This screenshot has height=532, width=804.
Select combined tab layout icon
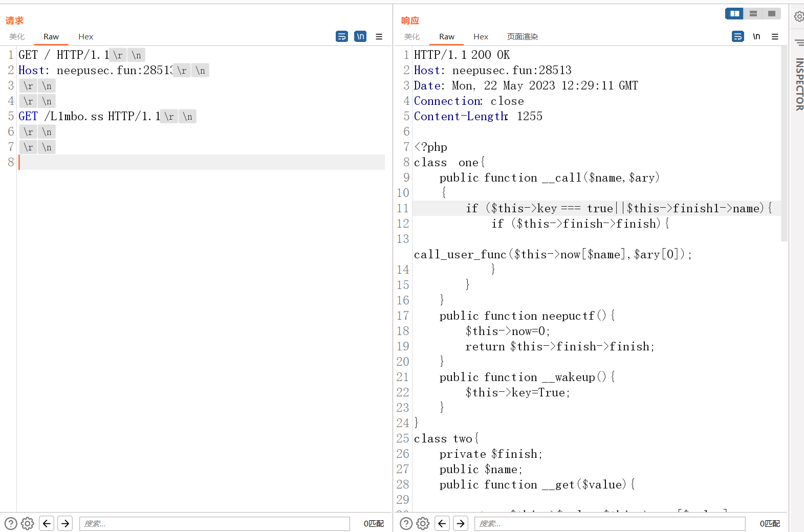pos(772,13)
